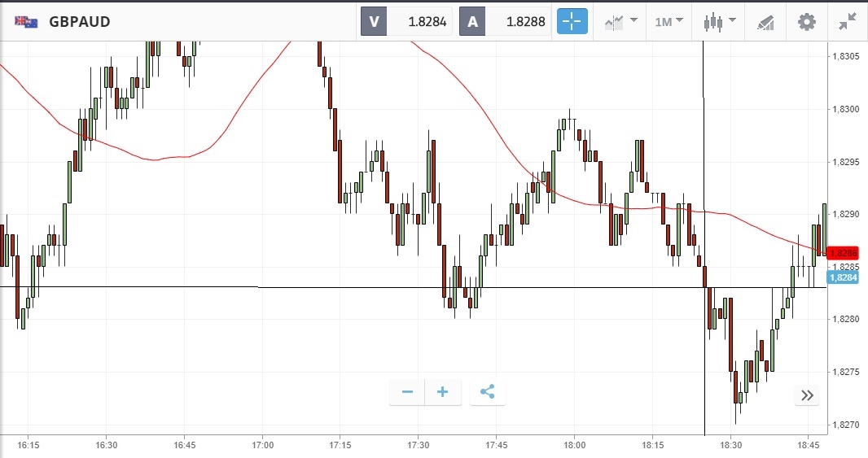Share the chart
The width and height of the screenshot is (868, 458).
487,392
